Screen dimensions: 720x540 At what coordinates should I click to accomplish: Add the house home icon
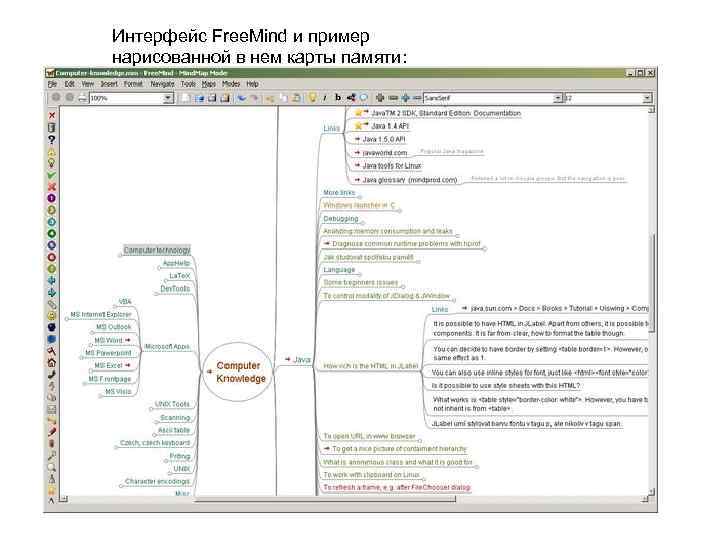[51, 362]
